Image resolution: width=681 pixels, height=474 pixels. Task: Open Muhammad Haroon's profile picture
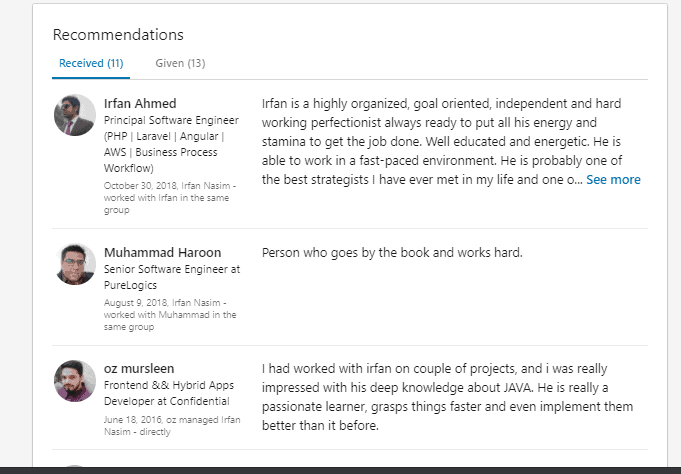click(x=75, y=264)
